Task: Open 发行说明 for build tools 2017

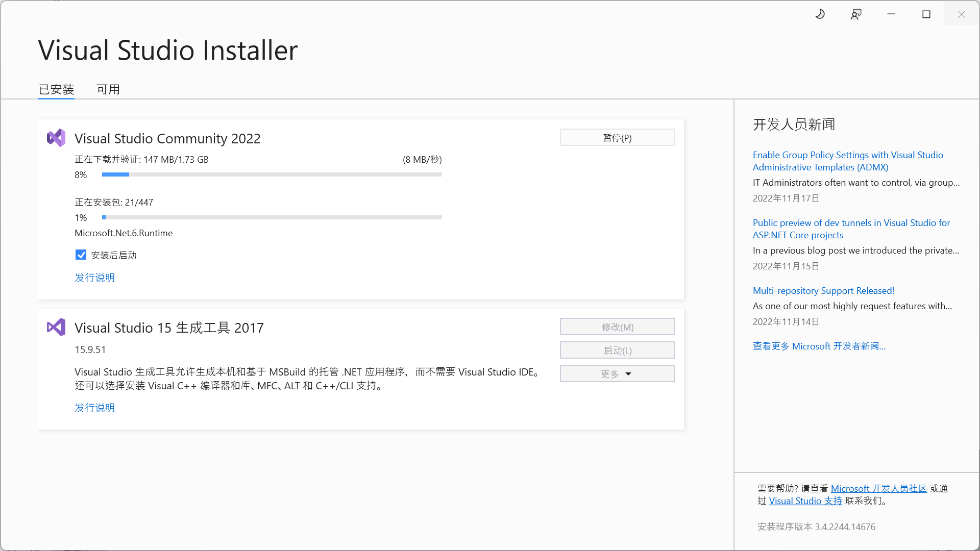Action: coord(95,408)
